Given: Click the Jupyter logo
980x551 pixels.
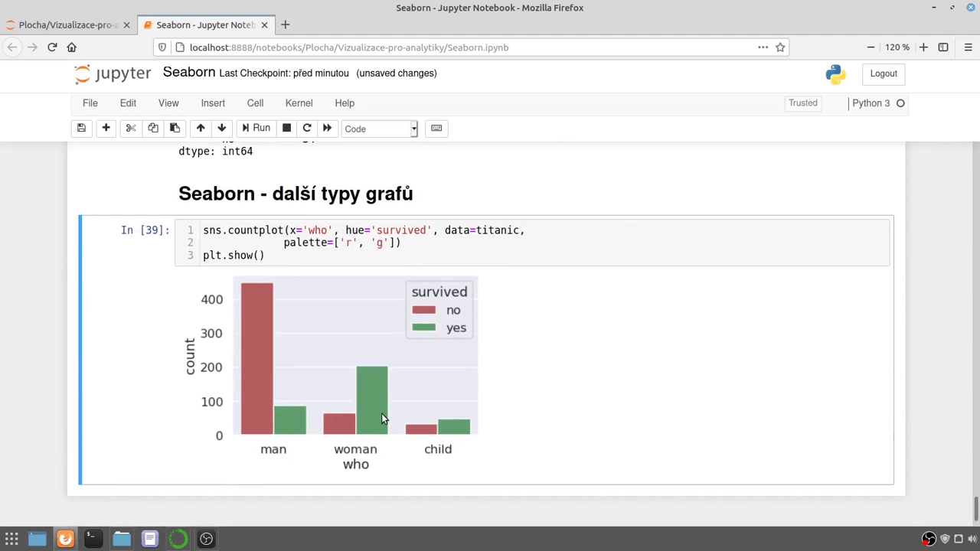Looking at the screenshot, I should point(113,73).
